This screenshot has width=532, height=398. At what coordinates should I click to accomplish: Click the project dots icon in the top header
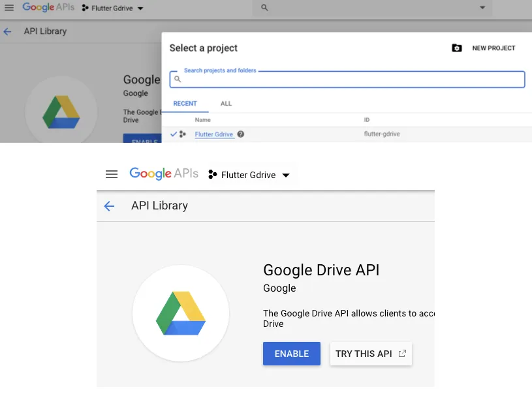(85, 8)
